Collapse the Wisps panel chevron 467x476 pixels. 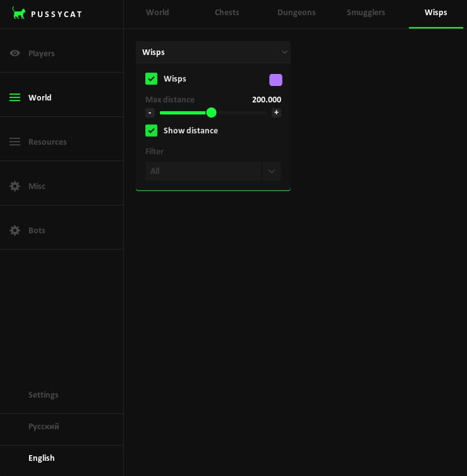tap(284, 52)
